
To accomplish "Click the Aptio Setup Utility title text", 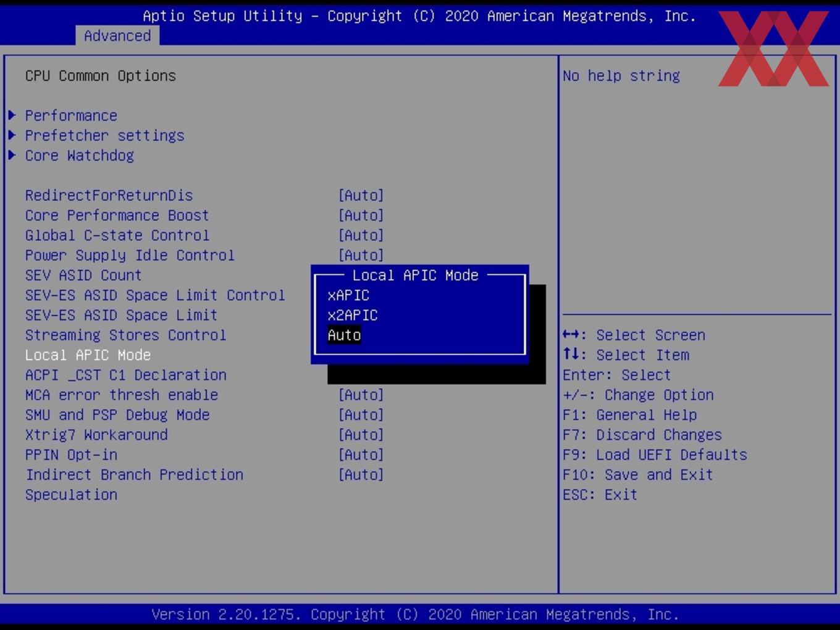I will pos(419,16).
